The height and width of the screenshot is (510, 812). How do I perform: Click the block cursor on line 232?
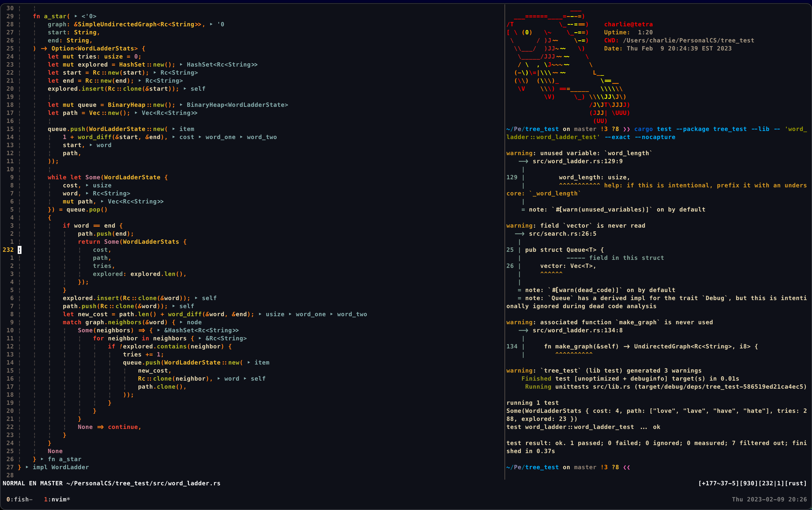(20, 250)
